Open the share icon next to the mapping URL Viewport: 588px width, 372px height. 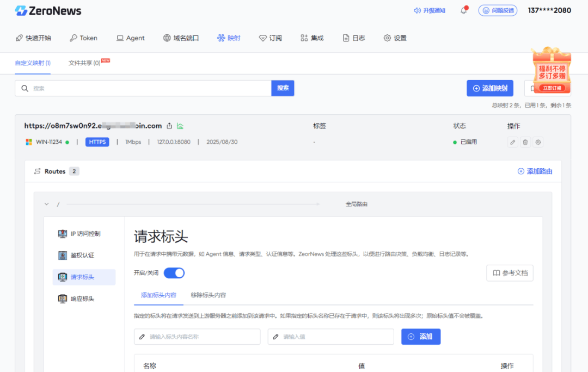click(170, 125)
